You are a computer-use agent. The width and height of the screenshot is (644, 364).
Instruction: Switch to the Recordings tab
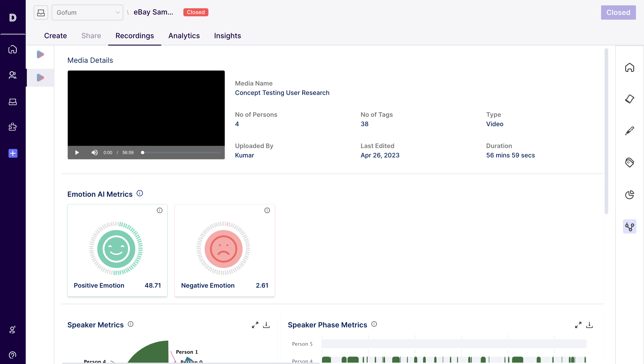pos(135,36)
